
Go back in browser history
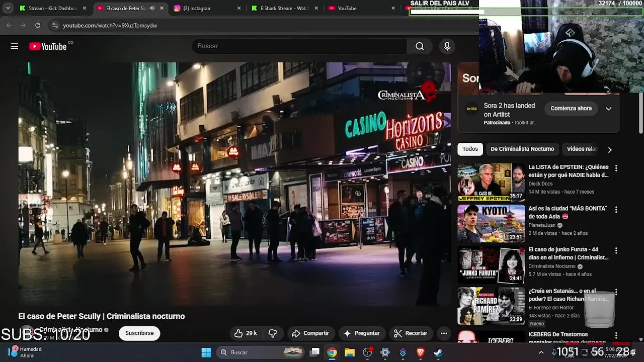click(9, 25)
